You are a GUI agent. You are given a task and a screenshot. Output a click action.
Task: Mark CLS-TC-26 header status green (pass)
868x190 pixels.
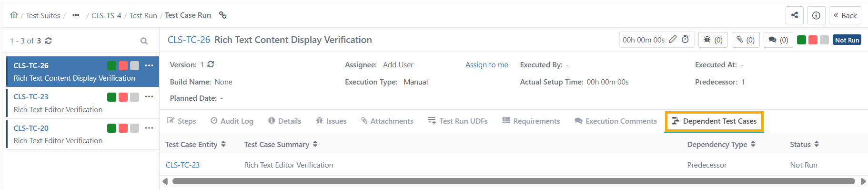pos(802,40)
